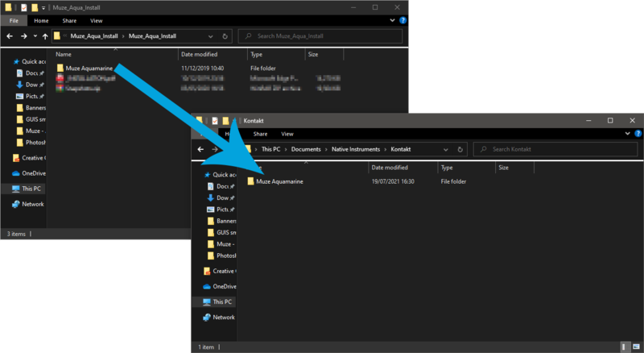Click Forward arrow in Muze_Aqua_Install window

coord(24,36)
